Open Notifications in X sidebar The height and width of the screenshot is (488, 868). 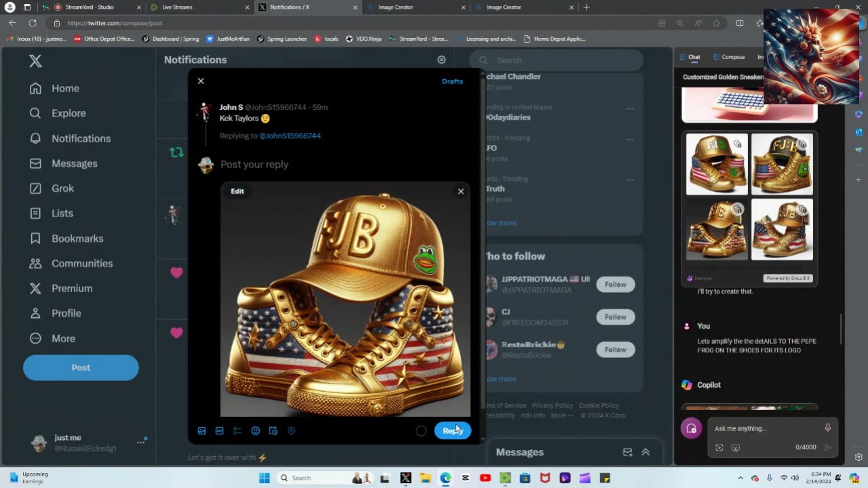(x=70, y=138)
